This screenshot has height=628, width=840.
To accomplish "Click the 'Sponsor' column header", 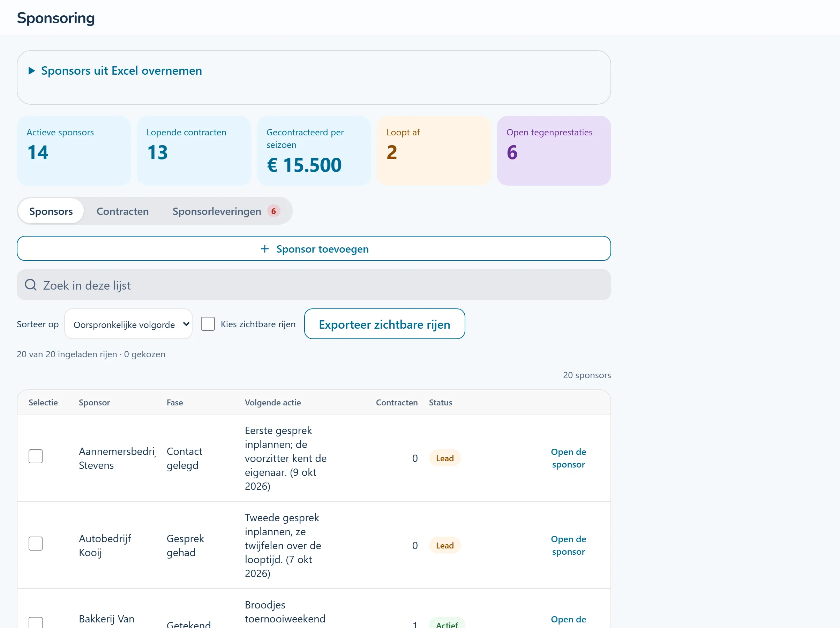I will point(94,403).
